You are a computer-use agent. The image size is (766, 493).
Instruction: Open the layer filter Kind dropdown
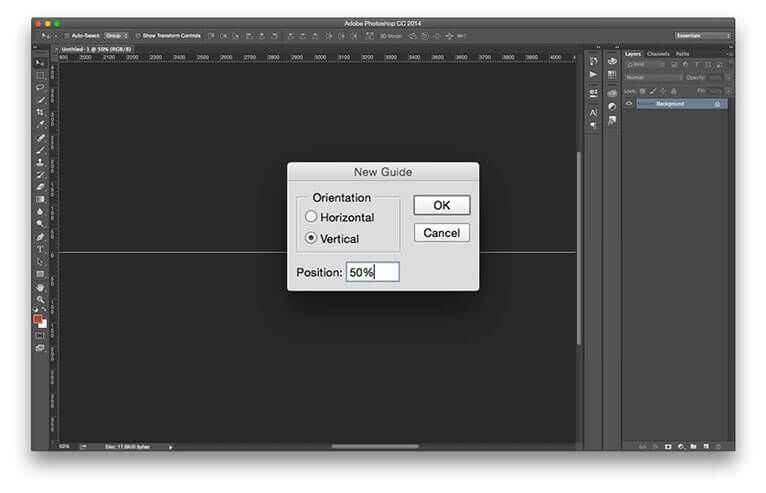click(645, 64)
